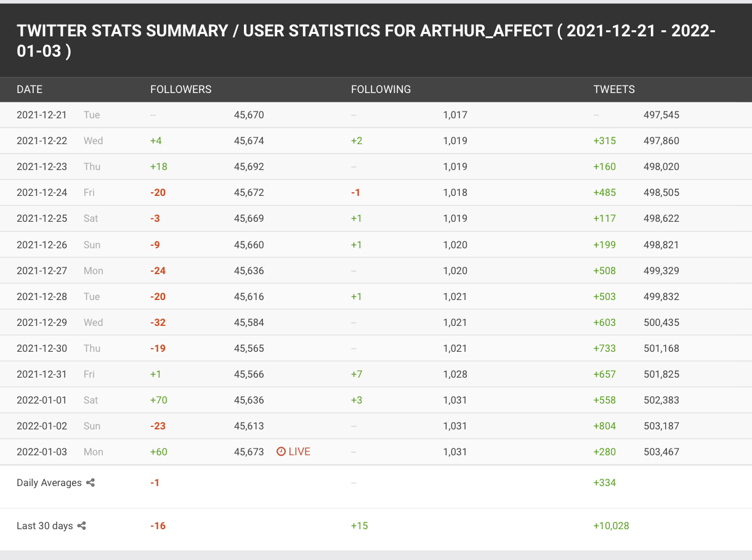
Task: Click the FOLLOWERS column header
Action: [x=181, y=89]
